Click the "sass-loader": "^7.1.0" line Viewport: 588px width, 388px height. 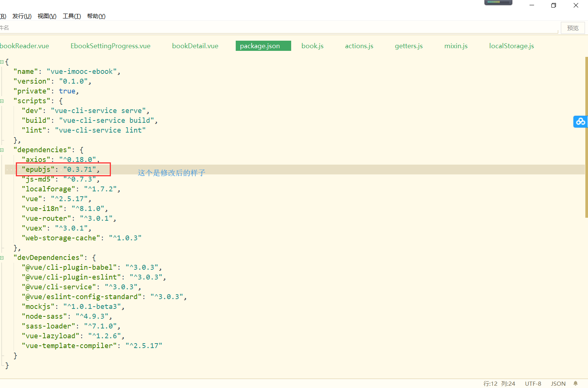click(x=71, y=326)
